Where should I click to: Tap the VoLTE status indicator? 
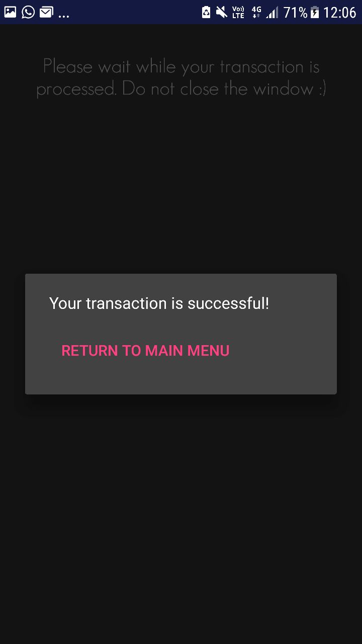tap(238, 12)
